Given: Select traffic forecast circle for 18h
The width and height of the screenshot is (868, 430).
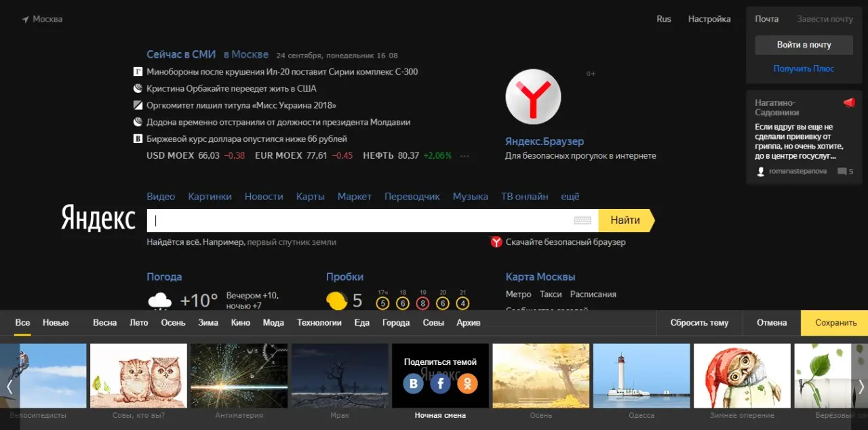Looking at the screenshot, I should click(403, 303).
